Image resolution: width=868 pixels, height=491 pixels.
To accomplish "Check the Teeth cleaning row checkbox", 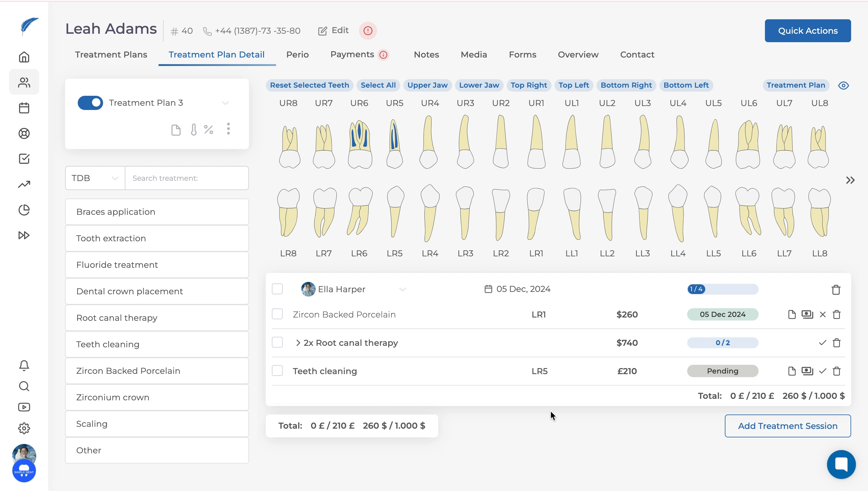I will pos(277,371).
